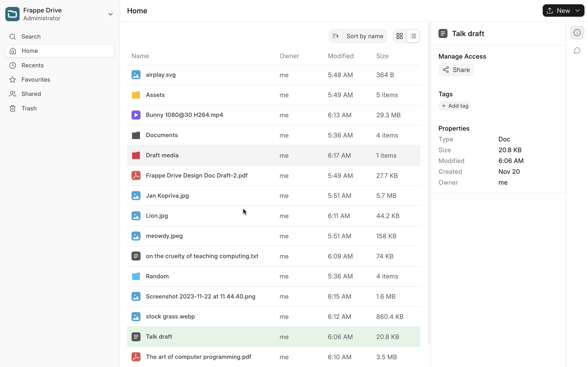The image size is (588, 367).
Task: Expand the Frappe Drive Administrator dropdown
Action: 110,14
